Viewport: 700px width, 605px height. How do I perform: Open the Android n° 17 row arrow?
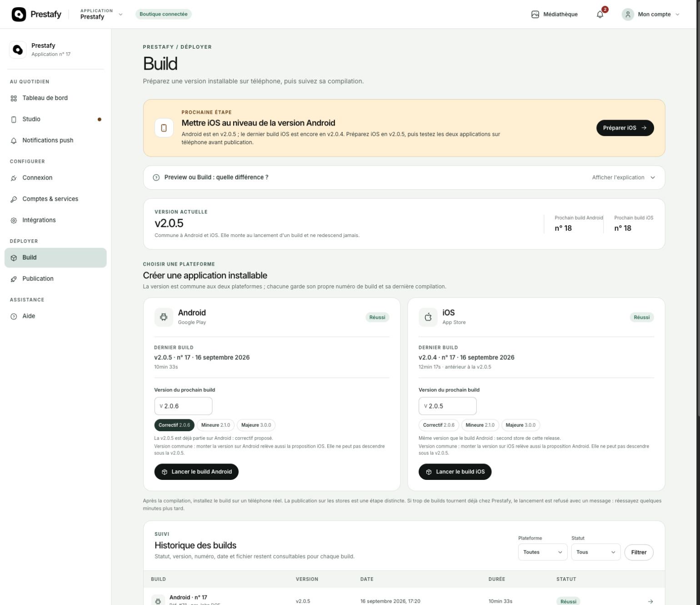pos(650,601)
